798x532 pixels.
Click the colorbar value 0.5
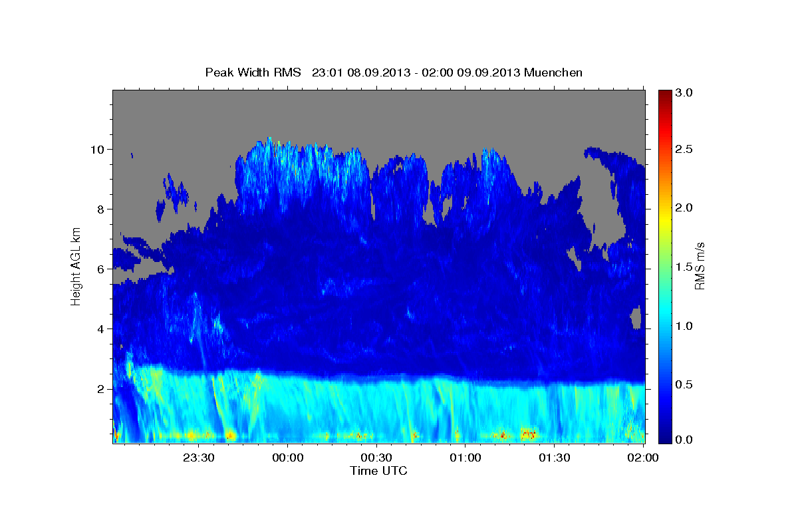[x=685, y=384]
